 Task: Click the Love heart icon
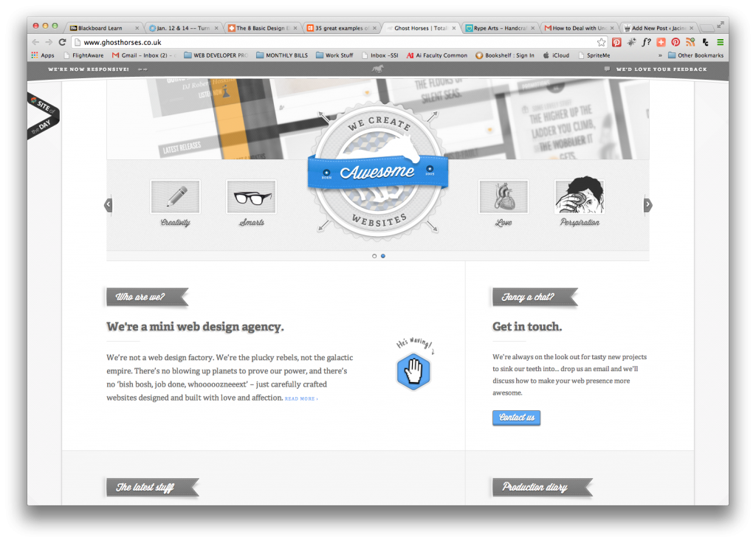504,196
